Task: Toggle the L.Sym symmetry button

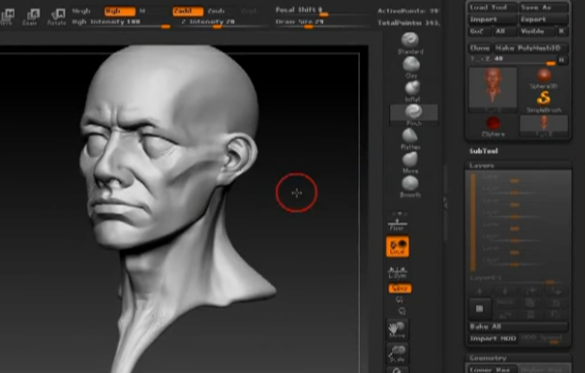Action: 397,272
